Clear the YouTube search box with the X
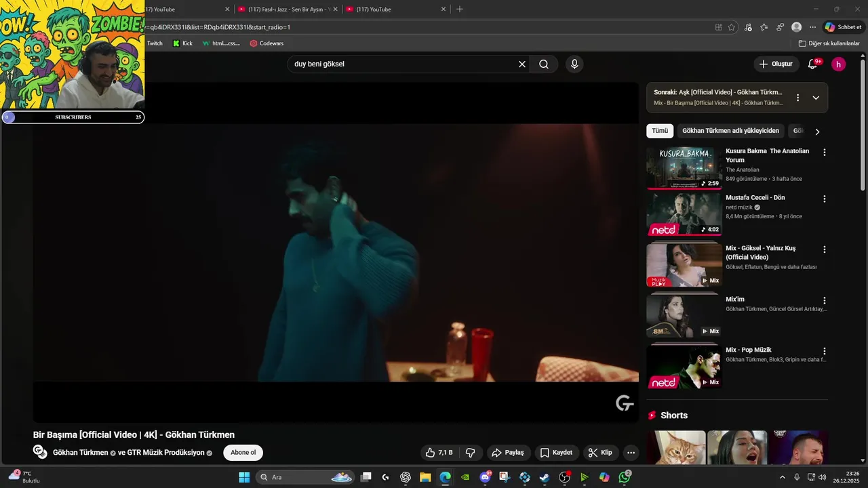Image resolution: width=868 pixels, height=488 pixels. point(522,64)
